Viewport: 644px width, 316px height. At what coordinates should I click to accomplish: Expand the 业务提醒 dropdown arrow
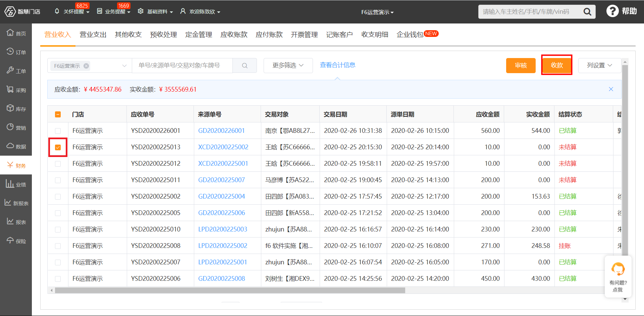[129, 12]
